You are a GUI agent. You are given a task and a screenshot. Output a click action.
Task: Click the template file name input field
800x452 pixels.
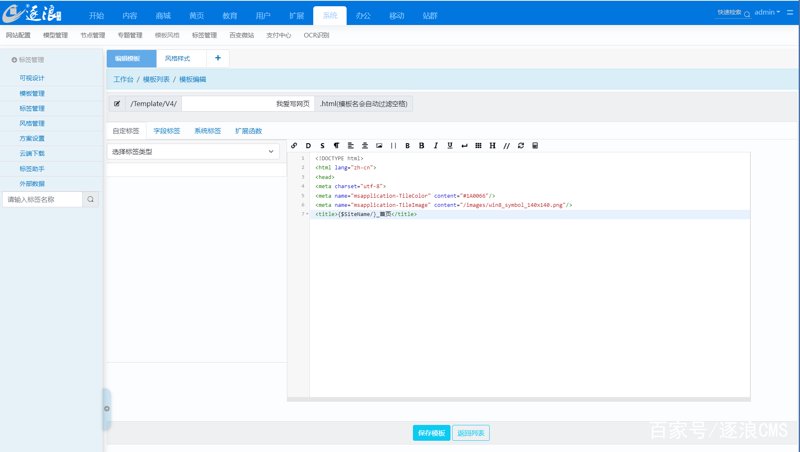(x=248, y=104)
